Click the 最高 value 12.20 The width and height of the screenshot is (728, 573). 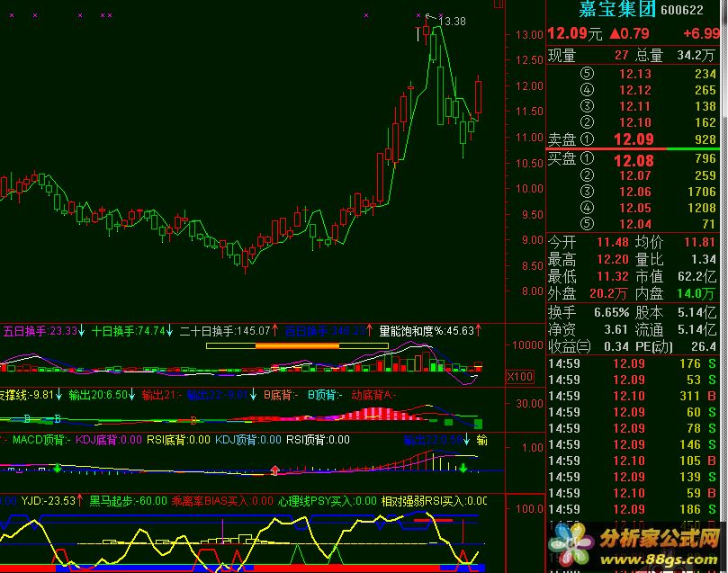(613, 259)
